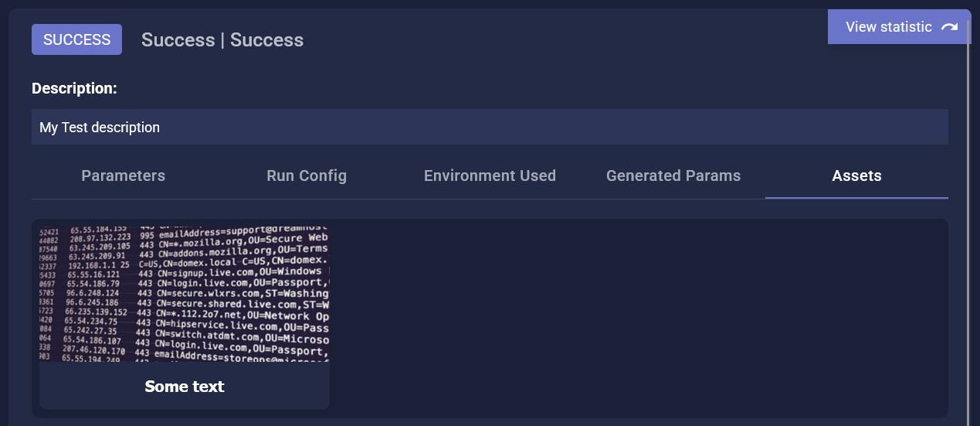
Task: Switch to the Parameters tab
Action: tap(124, 176)
